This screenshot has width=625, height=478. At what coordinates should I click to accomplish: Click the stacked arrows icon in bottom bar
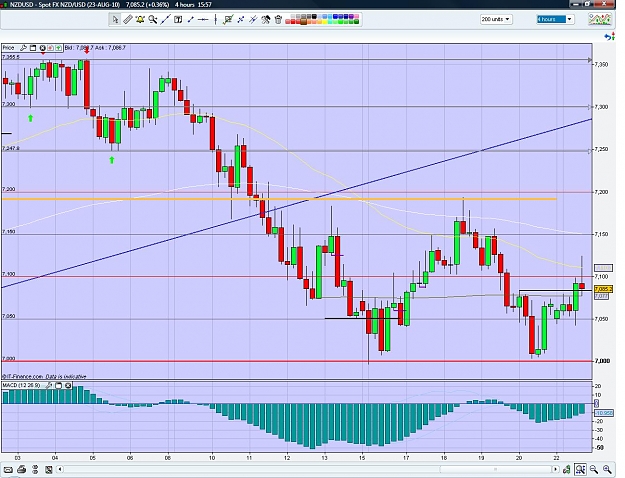pyautogui.click(x=35, y=469)
